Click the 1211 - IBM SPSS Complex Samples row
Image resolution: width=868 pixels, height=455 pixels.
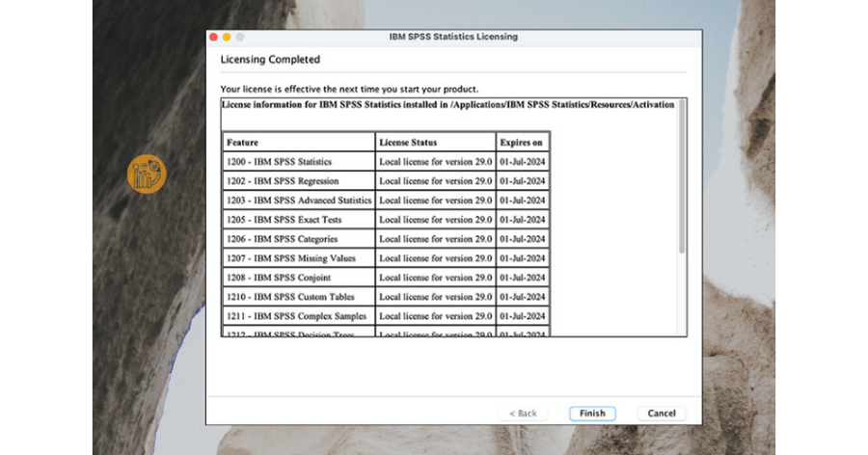coord(298,316)
